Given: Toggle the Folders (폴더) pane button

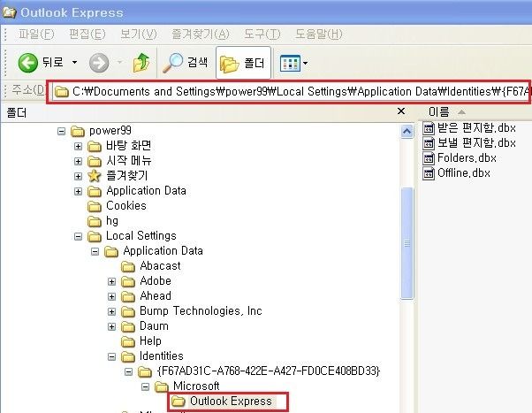Looking at the screenshot, I should coord(243,63).
